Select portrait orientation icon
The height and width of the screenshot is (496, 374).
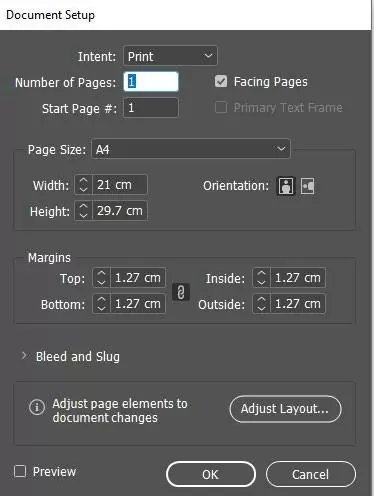point(286,186)
